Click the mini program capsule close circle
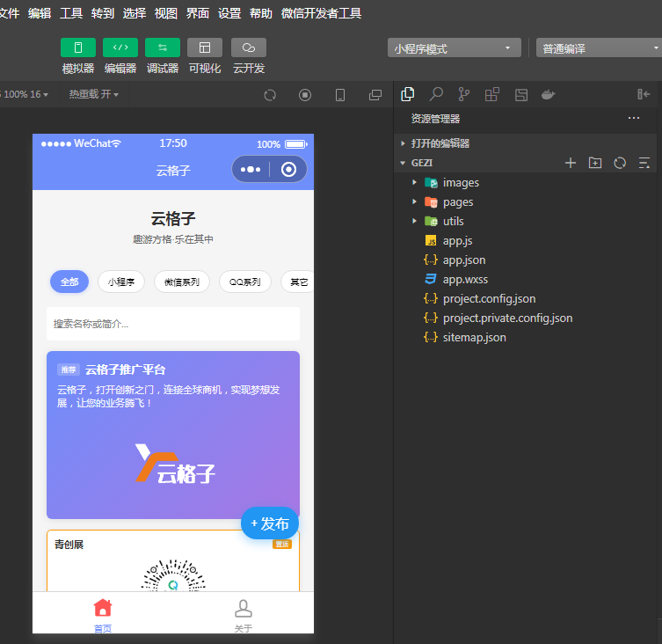Screen dimensions: 662x644 tap(288, 170)
